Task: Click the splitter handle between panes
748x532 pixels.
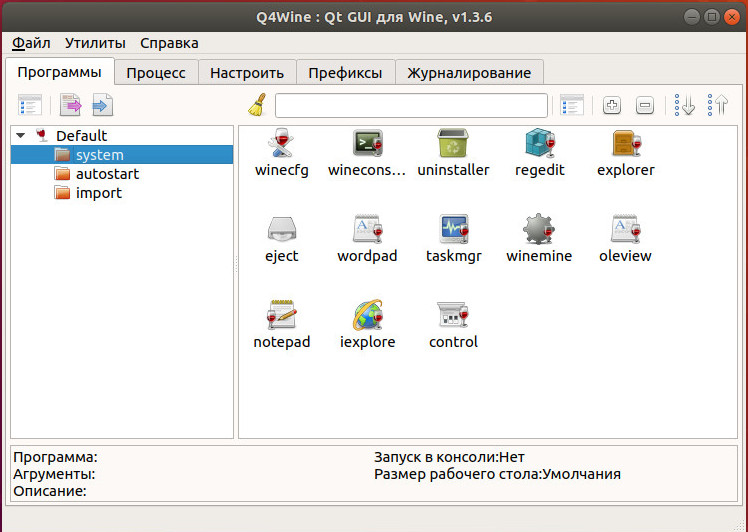Action: pos(236,264)
